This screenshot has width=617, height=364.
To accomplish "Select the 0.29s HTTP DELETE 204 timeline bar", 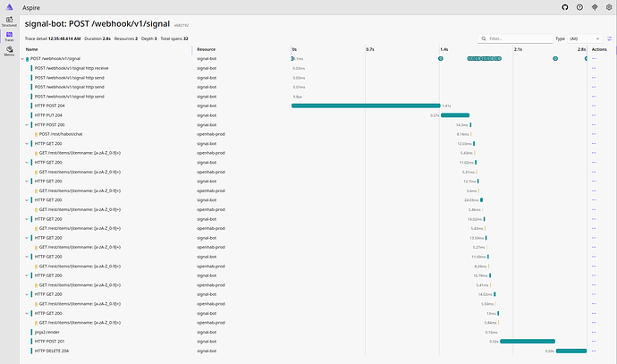I will [571, 351].
